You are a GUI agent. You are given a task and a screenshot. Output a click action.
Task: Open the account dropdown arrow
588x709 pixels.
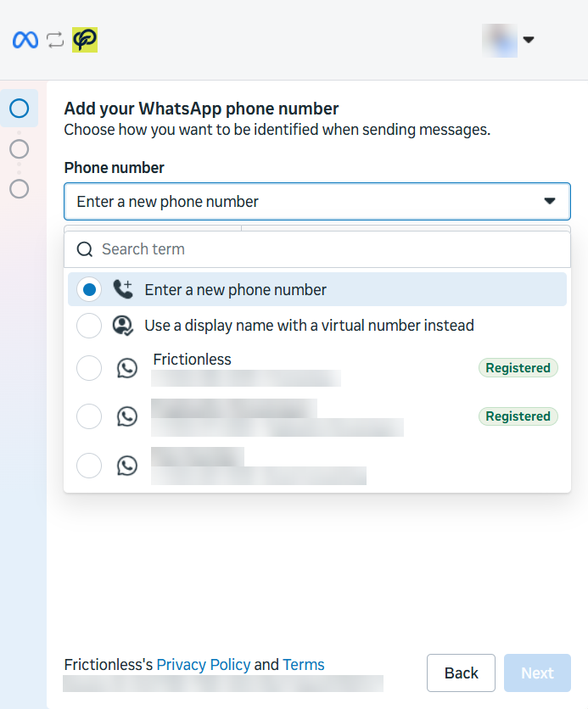[x=529, y=40]
